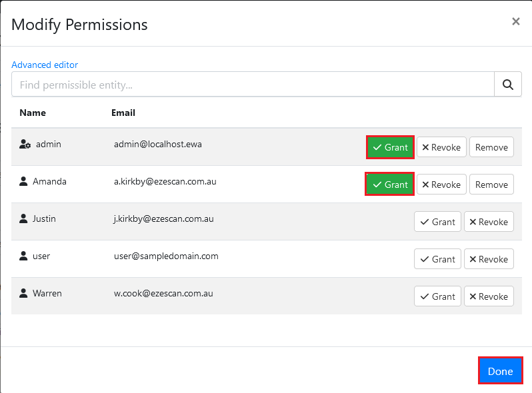This screenshot has height=393, width=532.
Task: Select email j.kirkby@ezescan.com.au
Action: (x=163, y=219)
